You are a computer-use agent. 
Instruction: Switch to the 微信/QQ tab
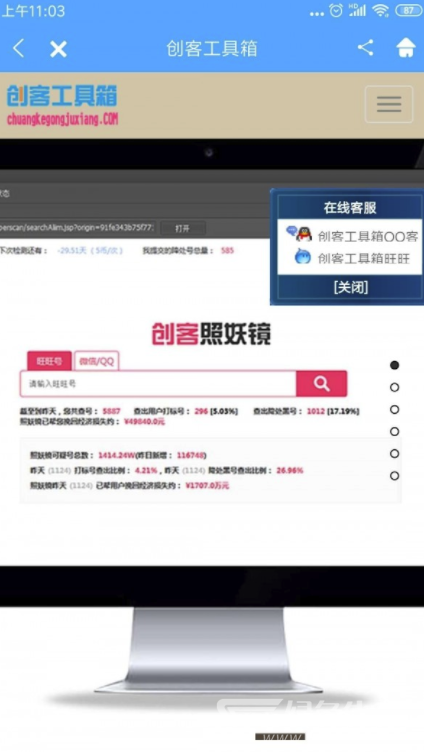[96, 361]
